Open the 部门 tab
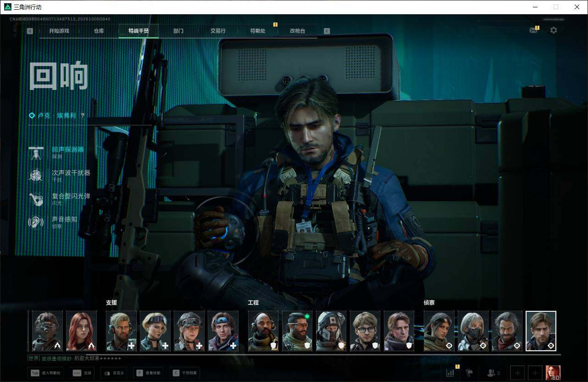Screen dimensions: 588x382 pos(178,31)
